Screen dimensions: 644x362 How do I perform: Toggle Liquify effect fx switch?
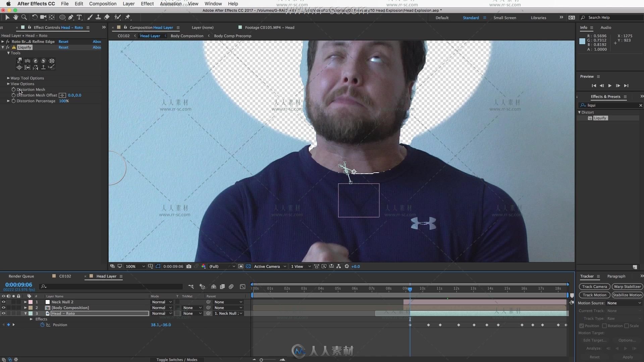[8, 47]
